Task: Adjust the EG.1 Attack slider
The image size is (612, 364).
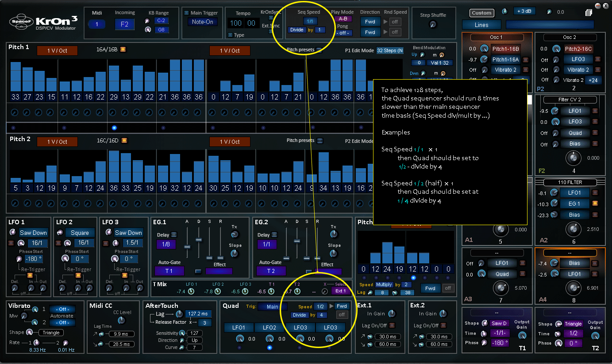Action: click(x=187, y=246)
